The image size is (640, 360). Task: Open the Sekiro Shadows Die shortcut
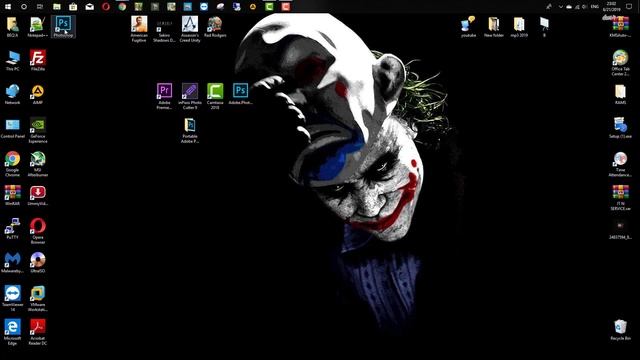[164, 29]
